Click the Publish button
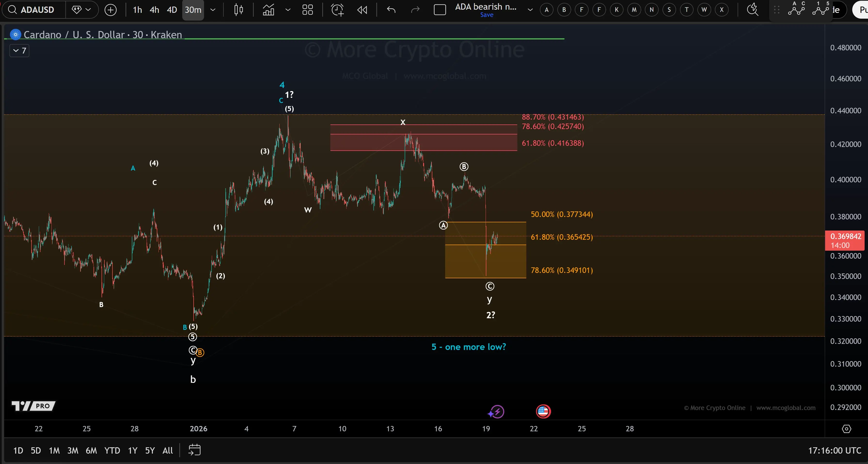868x464 pixels. 861,10
